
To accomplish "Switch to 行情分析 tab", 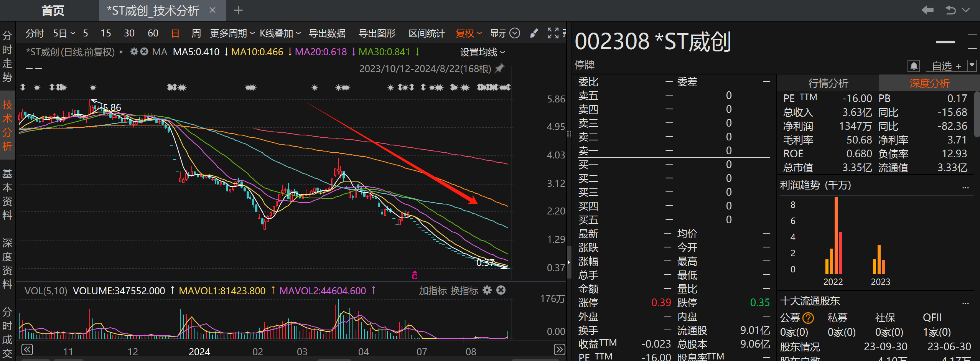I will pos(828,83).
